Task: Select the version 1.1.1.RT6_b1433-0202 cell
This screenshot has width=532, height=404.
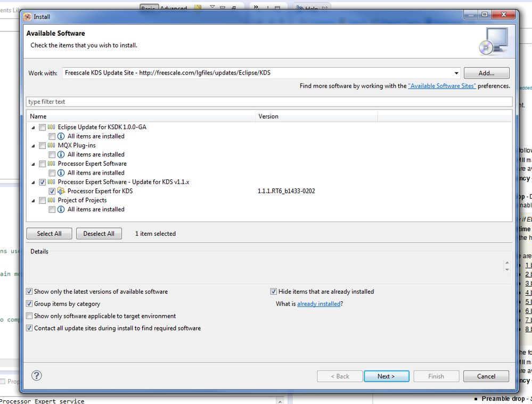Action: pyautogui.click(x=287, y=191)
